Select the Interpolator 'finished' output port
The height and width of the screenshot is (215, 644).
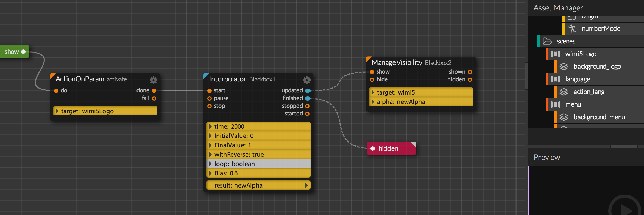(x=308, y=98)
